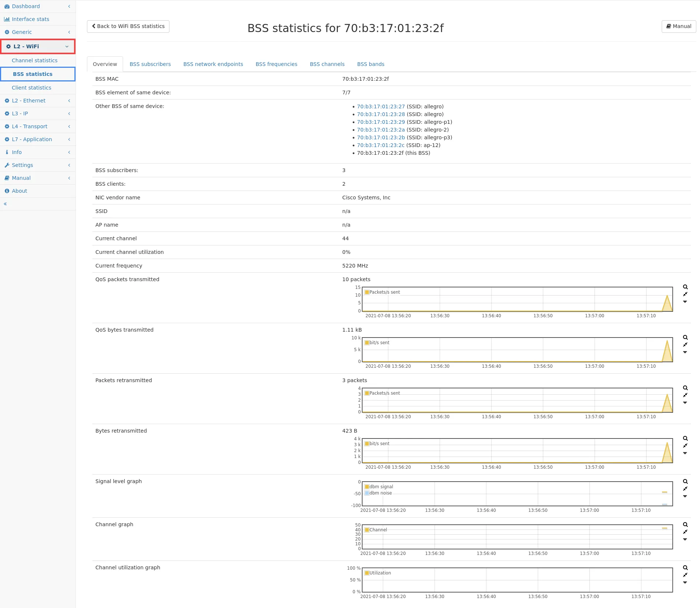Click the magnifier icon beside Channel utilization graph
Screen dimensions: 700x608
click(685, 568)
